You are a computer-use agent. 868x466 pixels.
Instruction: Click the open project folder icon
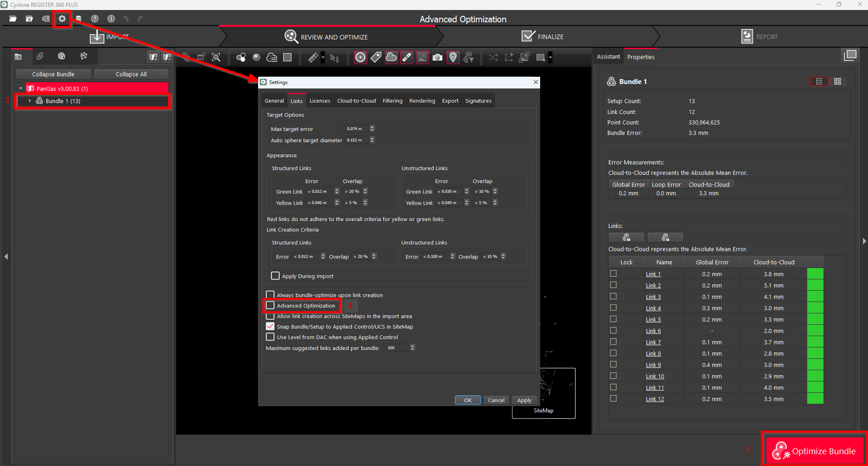(x=13, y=19)
